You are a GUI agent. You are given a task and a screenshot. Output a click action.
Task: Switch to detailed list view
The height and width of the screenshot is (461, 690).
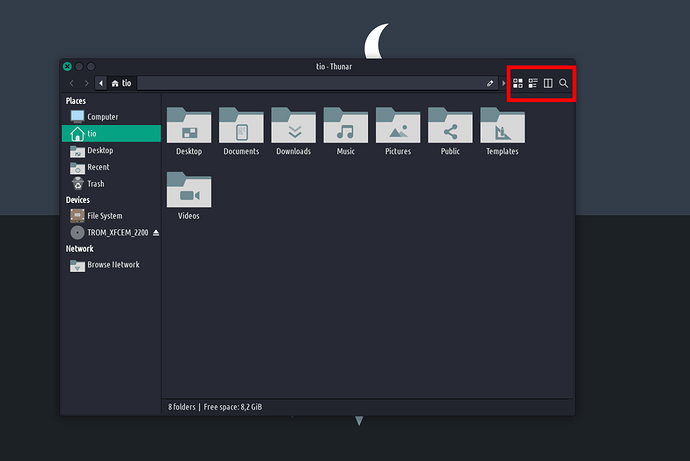[533, 83]
